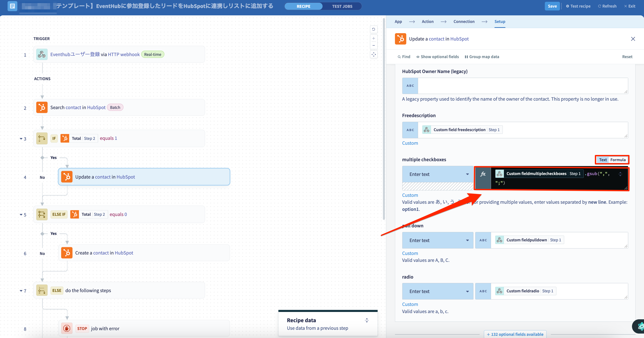Open Enter text dropdown for pull down
The width and height of the screenshot is (644, 338).
point(437,240)
